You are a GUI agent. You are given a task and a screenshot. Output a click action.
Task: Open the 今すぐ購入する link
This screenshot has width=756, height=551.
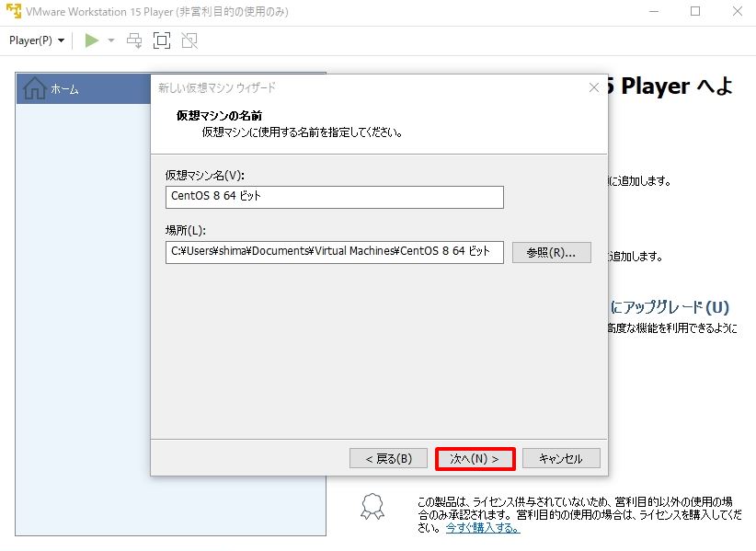click(483, 528)
